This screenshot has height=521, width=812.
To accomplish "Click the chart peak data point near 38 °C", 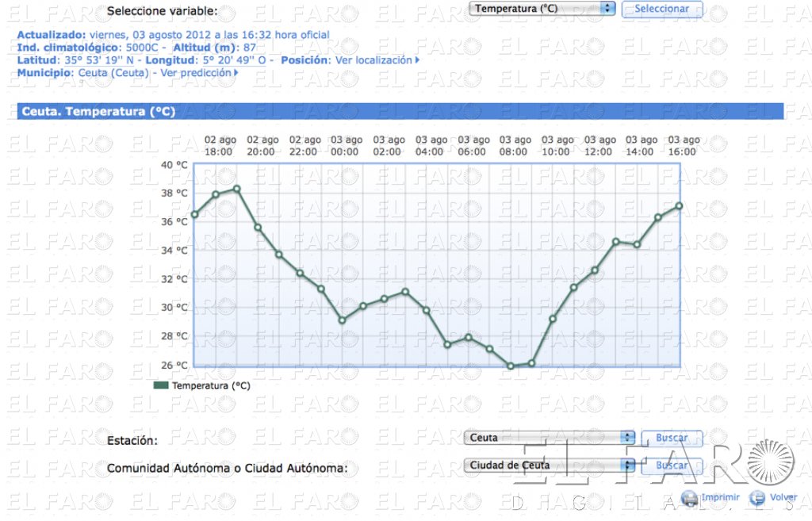I will coord(236,190).
